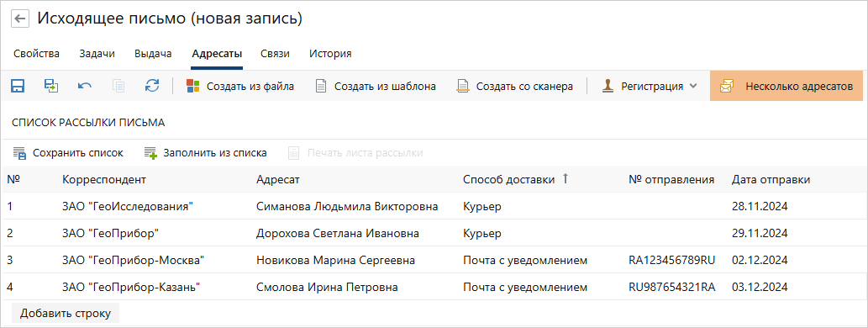Open the Связи tab

coord(275,54)
